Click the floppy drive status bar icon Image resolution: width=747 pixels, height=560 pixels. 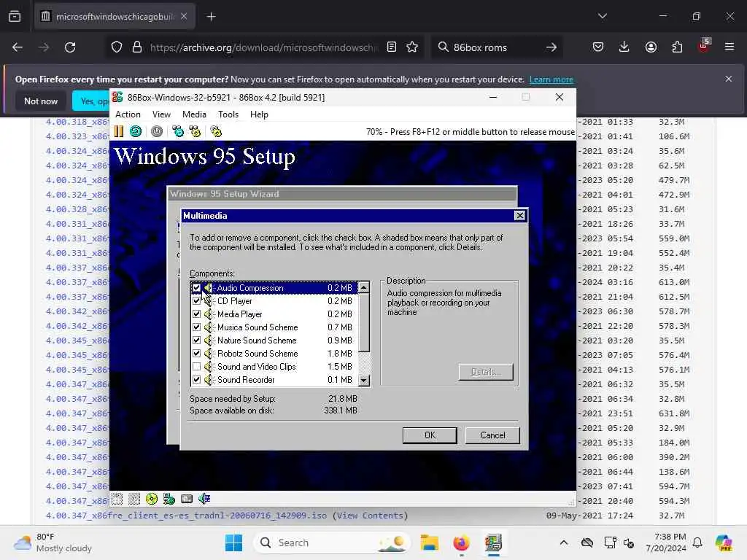pyautogui.click(x=117, y=499)
